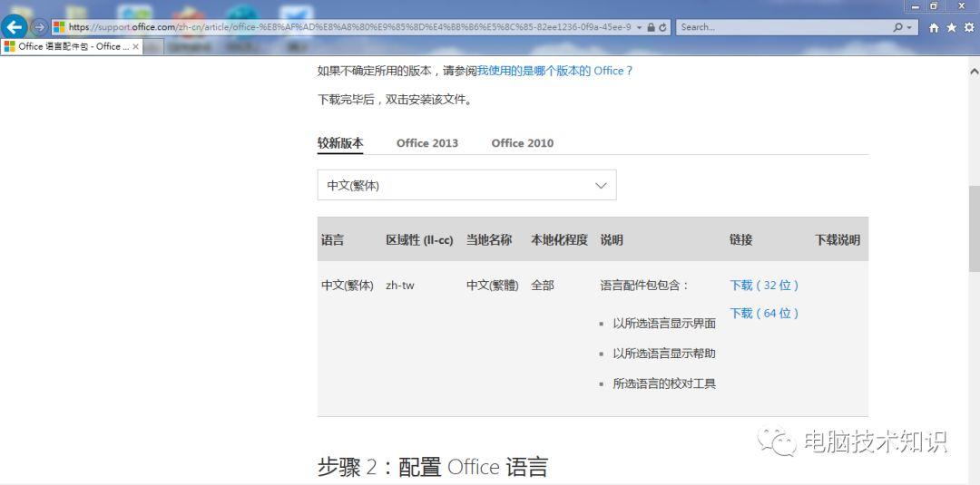This screenshot has width=980, height=485.
Task: Click the 以所选语言显示帮助 bullet text
Action: coord(664,354)
